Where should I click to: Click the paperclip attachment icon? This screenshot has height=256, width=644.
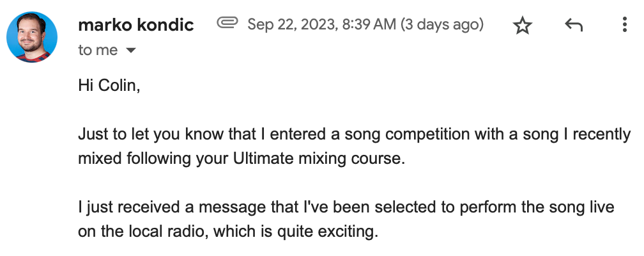click(227, 24)
